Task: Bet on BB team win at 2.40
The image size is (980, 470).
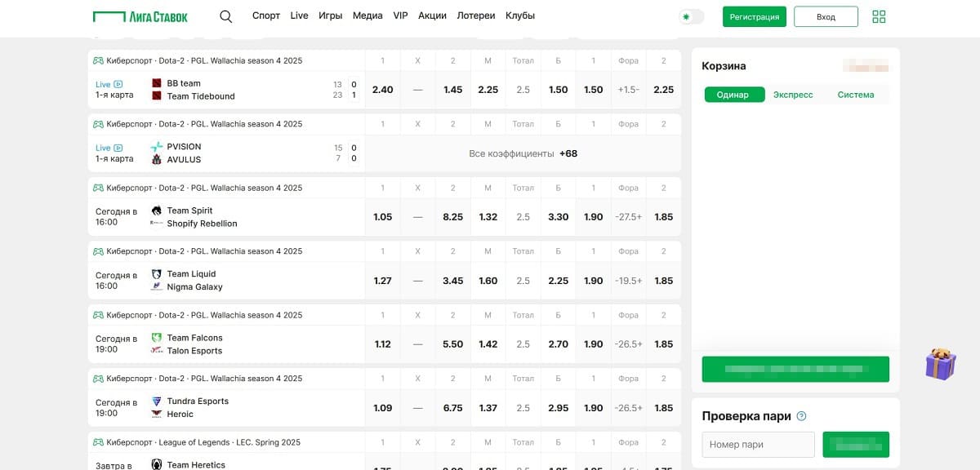Action: click(x=382, y=90)
